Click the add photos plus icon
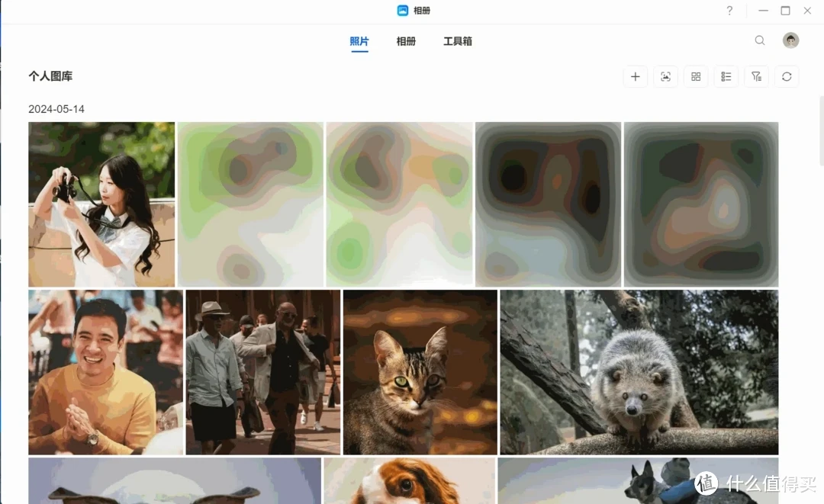Screen dimensions: 824x504 point(636,77)
